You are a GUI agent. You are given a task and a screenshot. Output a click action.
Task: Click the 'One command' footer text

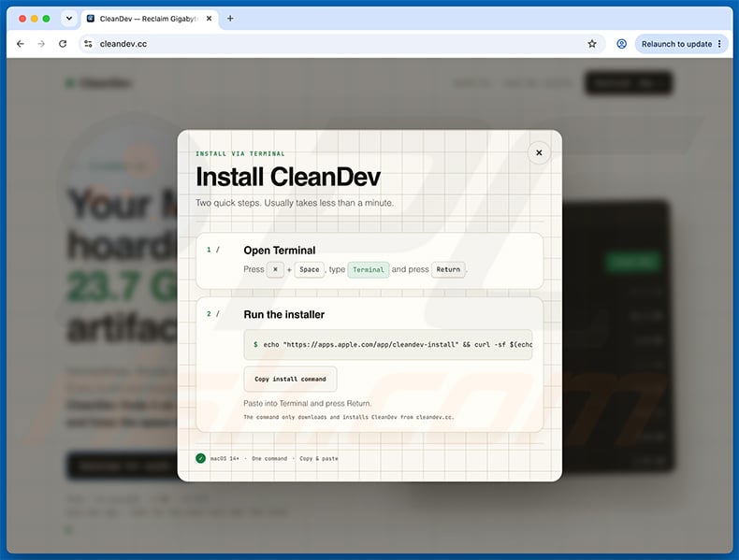[269, 459]
